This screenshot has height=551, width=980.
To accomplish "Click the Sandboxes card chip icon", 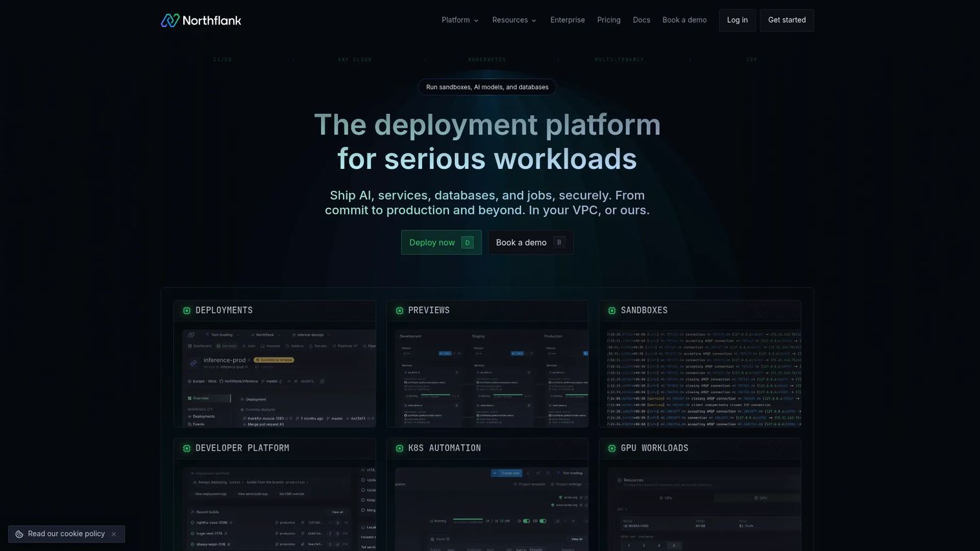I will (612, 311).
